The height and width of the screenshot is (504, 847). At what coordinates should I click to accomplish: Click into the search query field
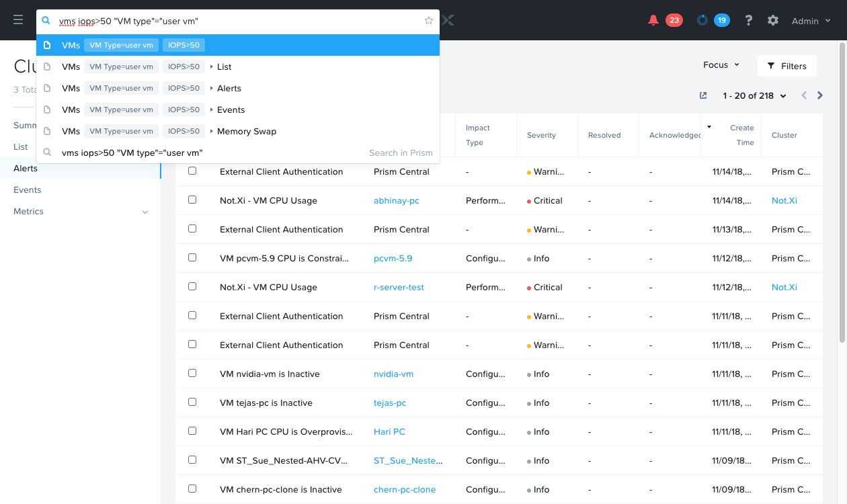click(x=239, y=21)
